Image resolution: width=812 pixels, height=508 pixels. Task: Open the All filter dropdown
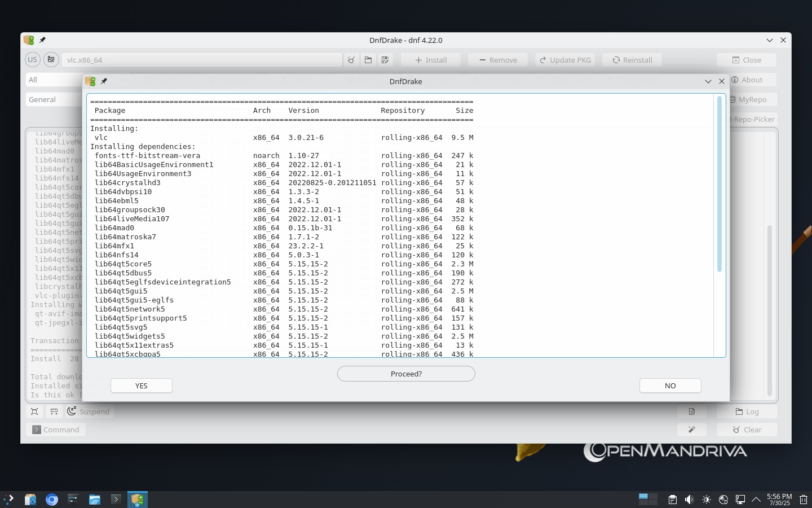(x=54, y=80)
